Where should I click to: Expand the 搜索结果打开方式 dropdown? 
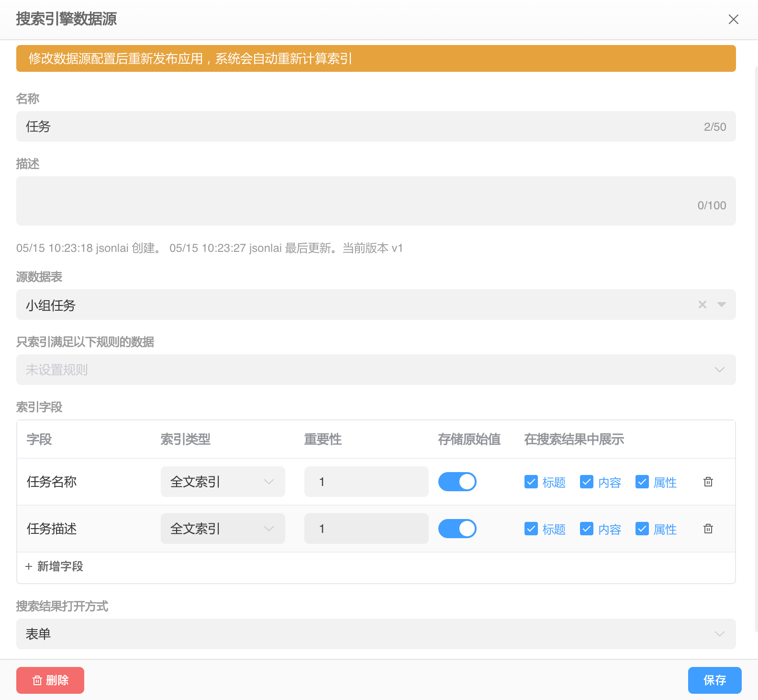[x=719, y=634]
